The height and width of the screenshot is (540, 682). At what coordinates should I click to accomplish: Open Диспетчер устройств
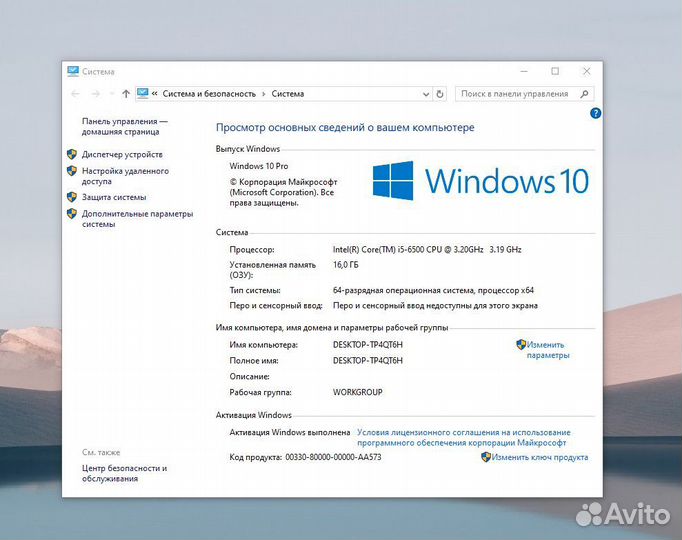tap(122, 154)
